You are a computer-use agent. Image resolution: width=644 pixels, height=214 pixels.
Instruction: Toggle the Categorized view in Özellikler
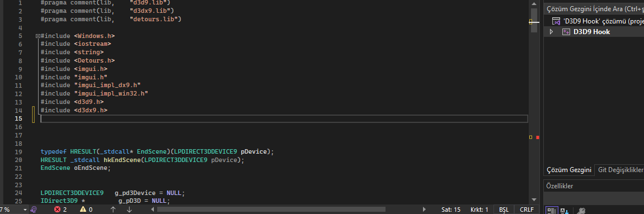tap(552, 211)
